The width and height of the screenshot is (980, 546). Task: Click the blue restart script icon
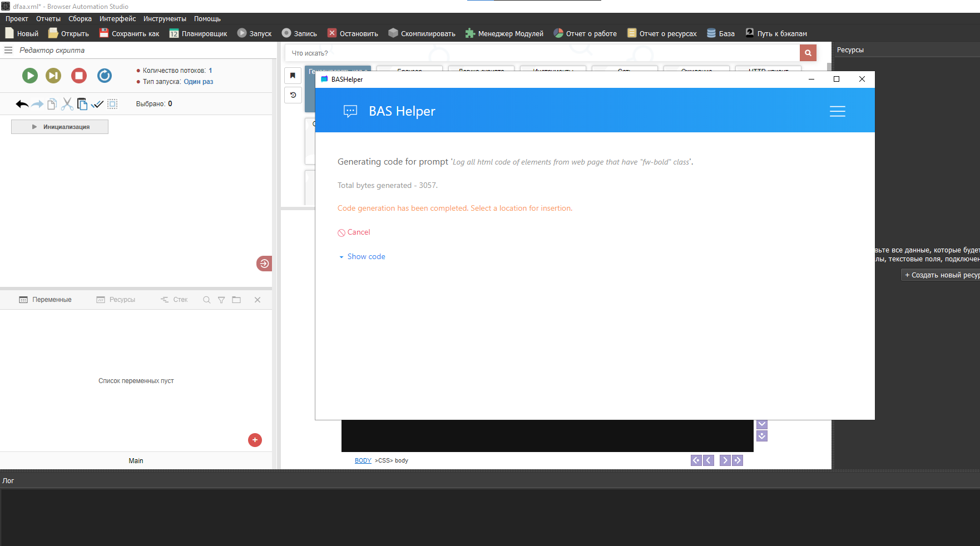click(105, 76)
